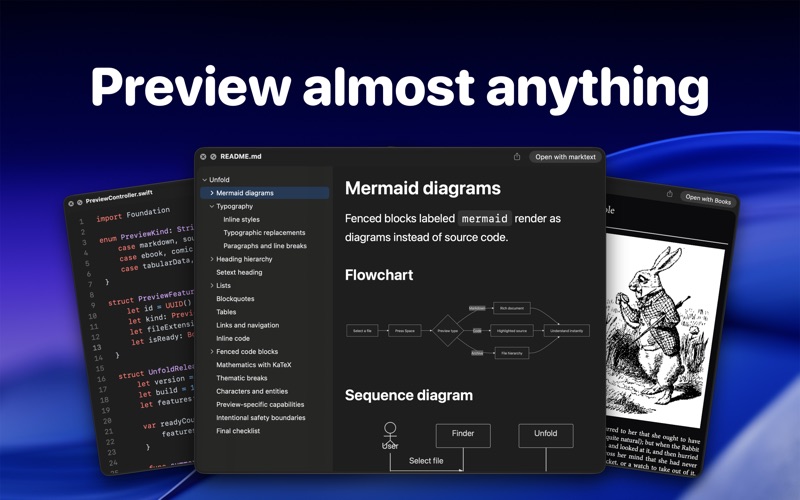Go to Intentional safety boundaries

point(261,418)
